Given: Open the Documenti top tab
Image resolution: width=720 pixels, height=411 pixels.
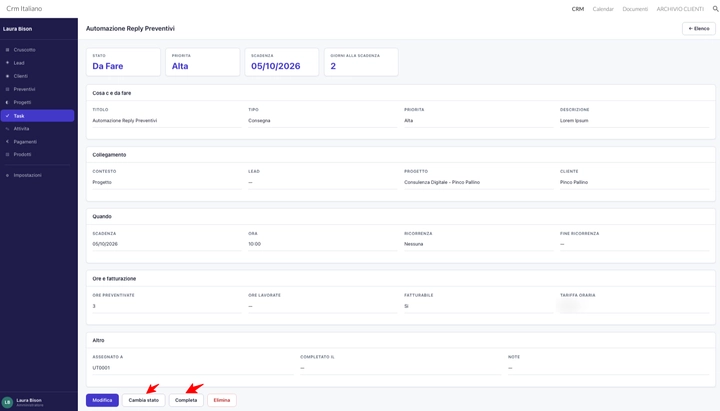Looking at the screenshot, I should [635, 9].
